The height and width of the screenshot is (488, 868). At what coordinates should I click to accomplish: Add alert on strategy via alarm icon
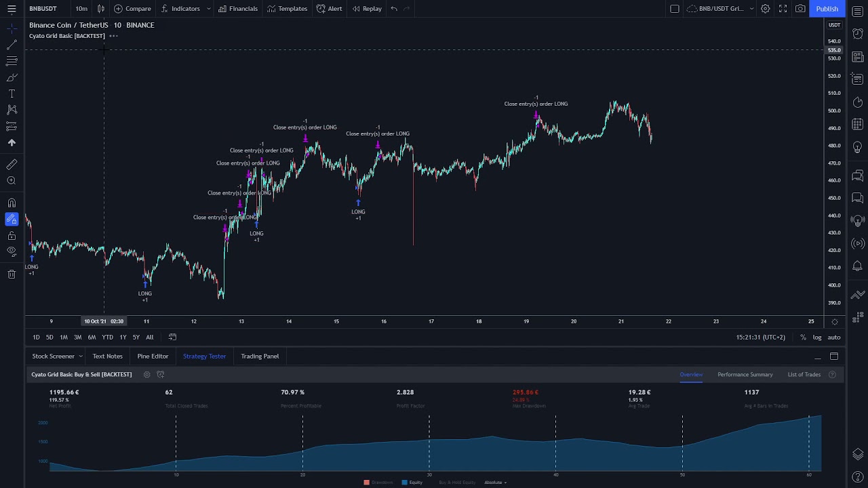point(161,374)
